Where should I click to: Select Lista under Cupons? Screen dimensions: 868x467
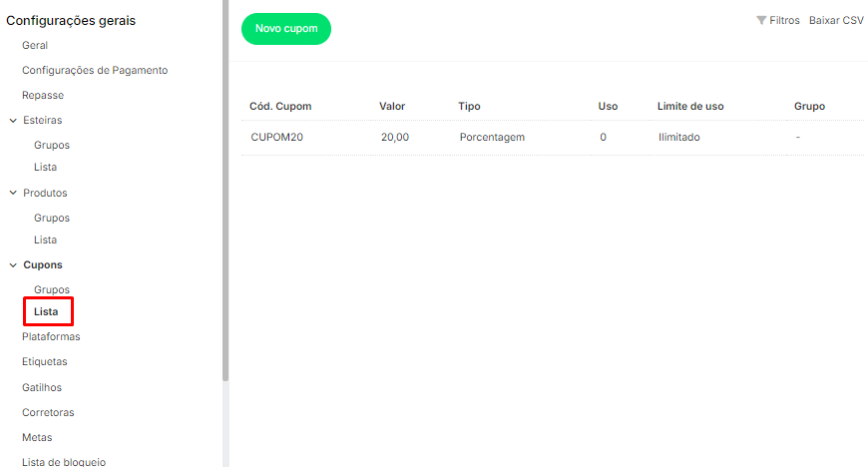click(x=46, y=312)
